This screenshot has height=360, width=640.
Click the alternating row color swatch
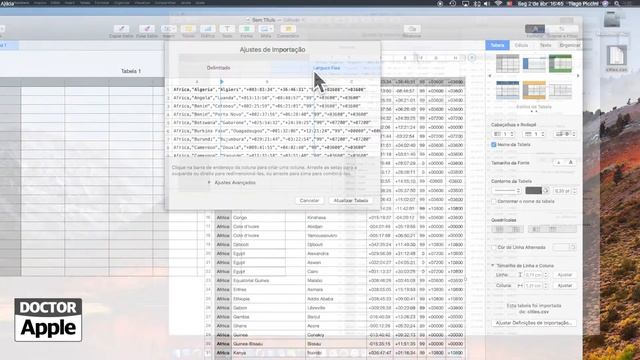point(561,247)
